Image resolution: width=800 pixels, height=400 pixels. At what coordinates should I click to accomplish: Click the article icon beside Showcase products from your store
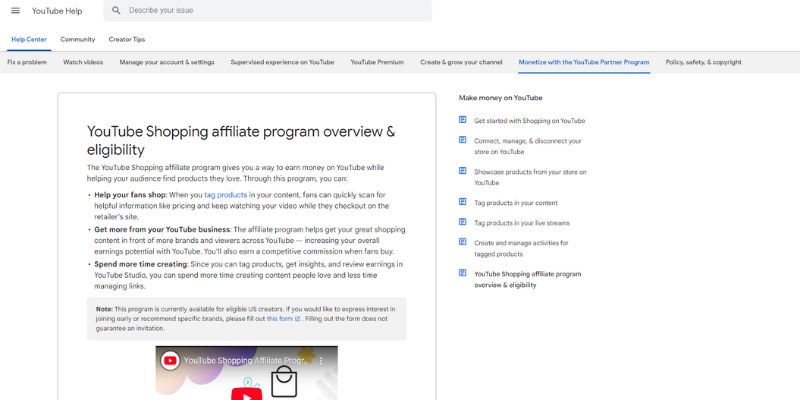pyautogui.click(x=462, y=171)
